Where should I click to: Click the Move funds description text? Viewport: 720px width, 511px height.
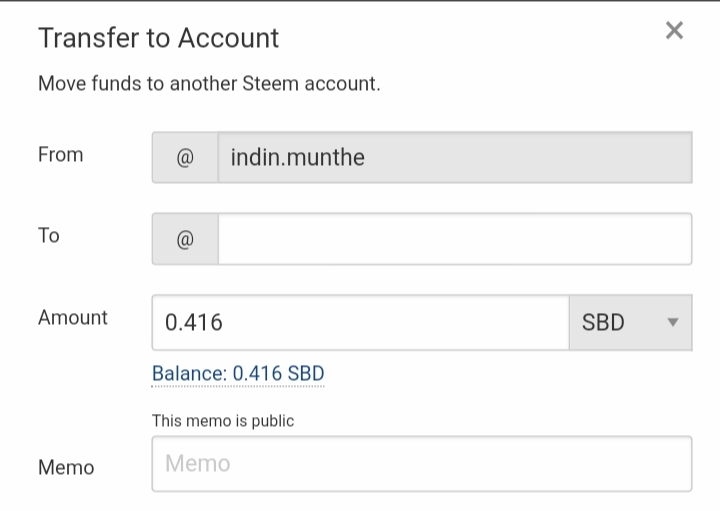[209, 84]
